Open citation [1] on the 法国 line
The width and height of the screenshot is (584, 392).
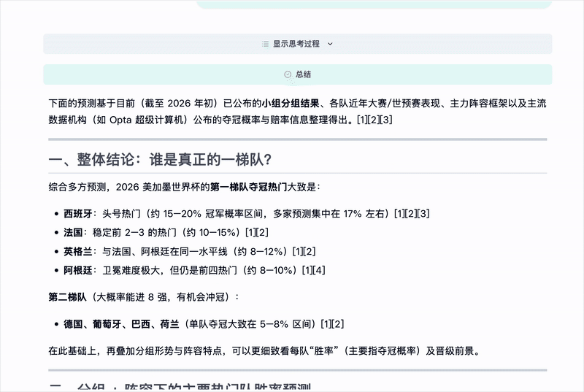tap(251, 233)
